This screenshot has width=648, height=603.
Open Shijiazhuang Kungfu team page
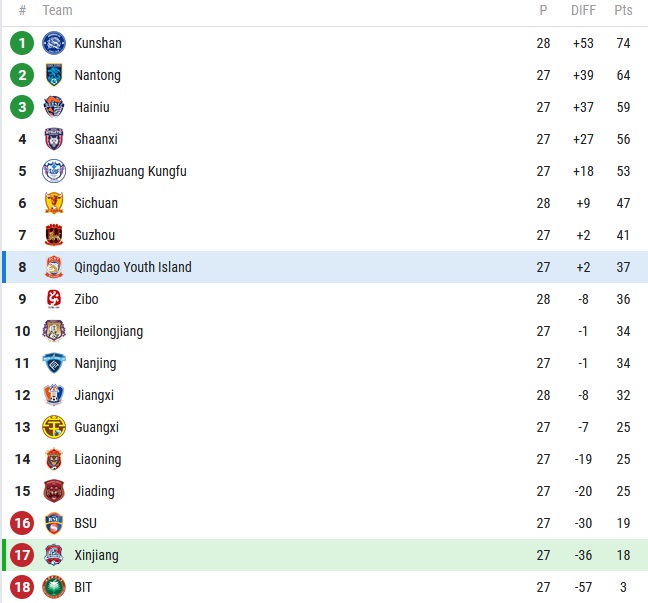[x=130, y=171]
